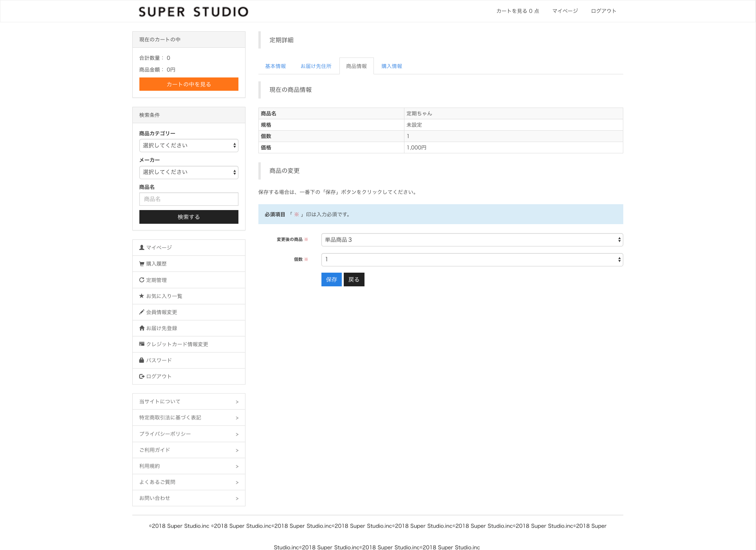Viewport: 756px width, 550px height.
Task: Click the black 検索する button
Action: 189,217
